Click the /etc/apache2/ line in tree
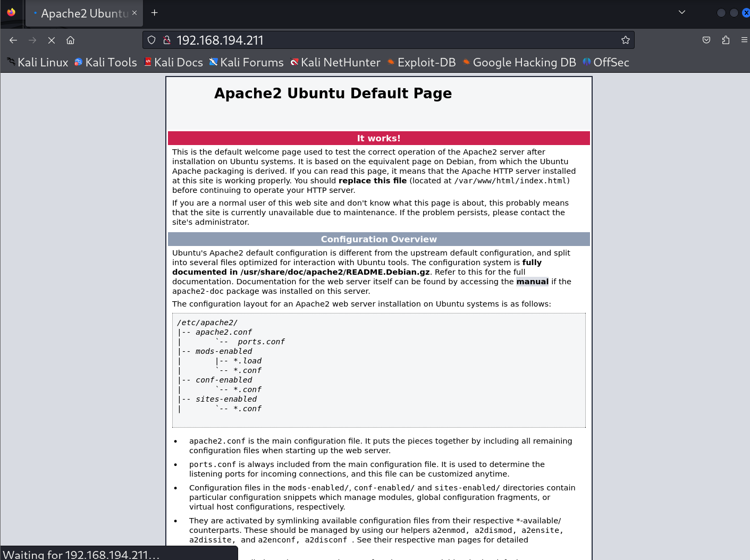The width and height of the screenshot is (750, 560). coord(207,323)
